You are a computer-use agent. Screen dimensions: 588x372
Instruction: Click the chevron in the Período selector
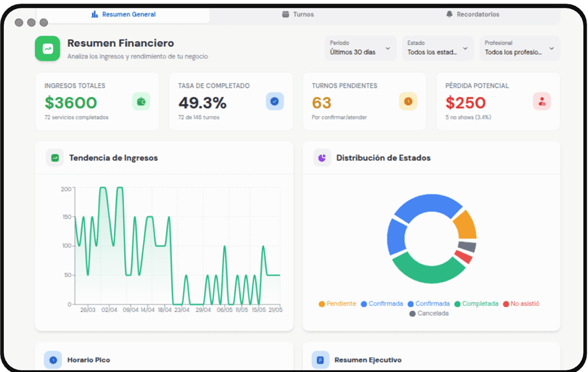pos(388,49)
